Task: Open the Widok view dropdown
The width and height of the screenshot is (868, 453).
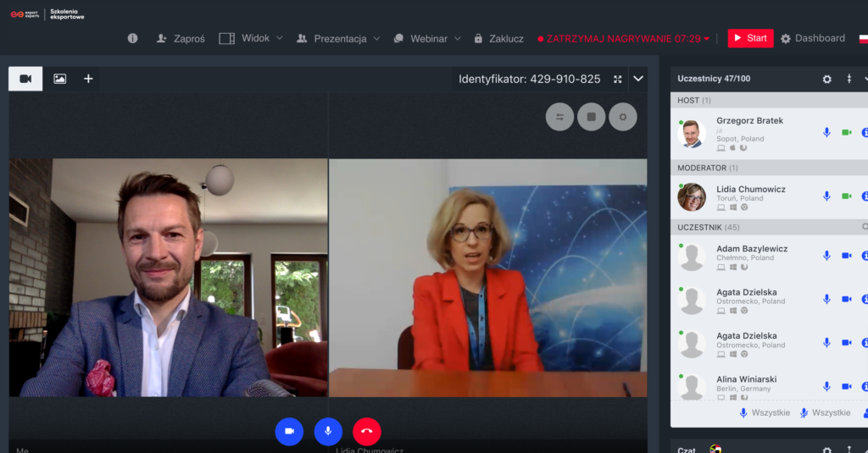Action: [251, 38]
